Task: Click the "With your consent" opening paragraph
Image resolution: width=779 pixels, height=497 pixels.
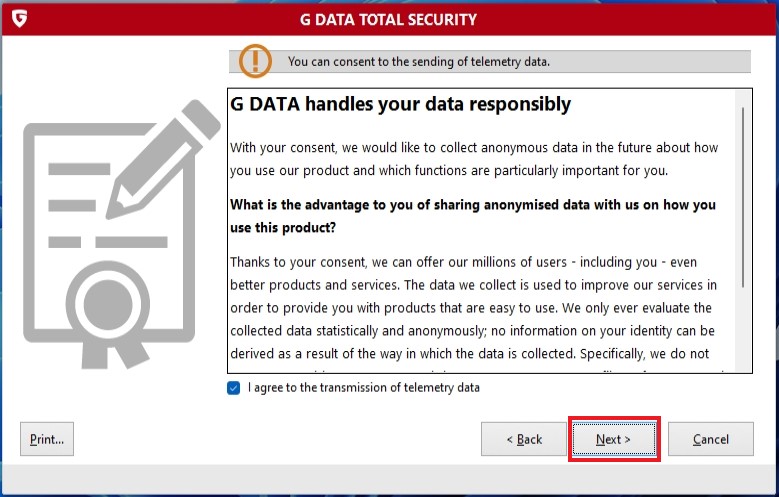Action: click(x=474, y=158)
